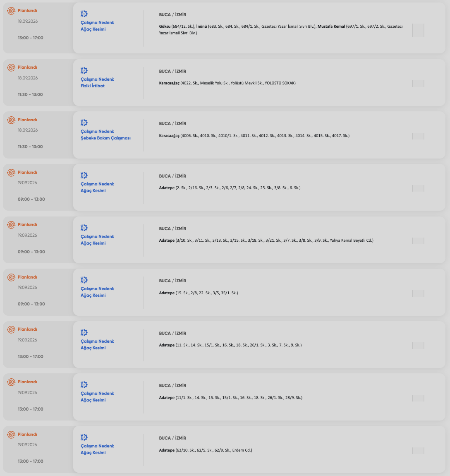This screenshot has height=476, width=450.
Task: Click the work icon in Adatepe 28/9. Sk. row
Action: click(x=84, y=385)
